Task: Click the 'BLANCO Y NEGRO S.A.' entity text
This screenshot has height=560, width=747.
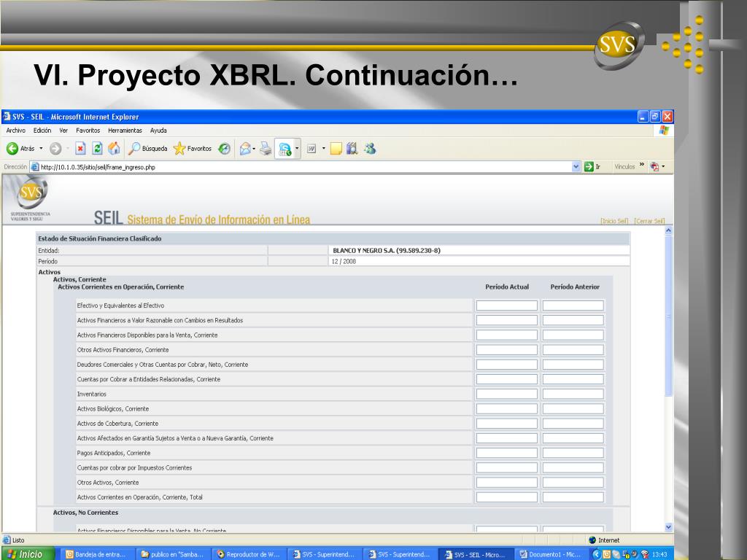Action: point(387,251)
